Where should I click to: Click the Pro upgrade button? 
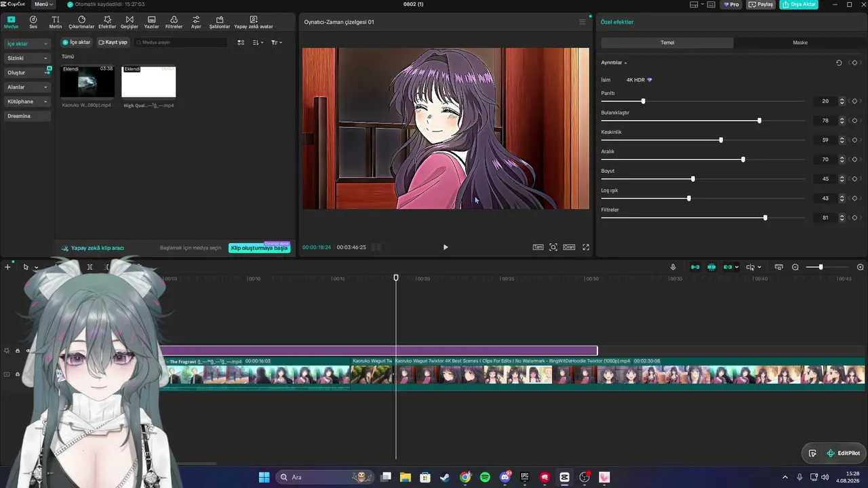coord(731,4)
